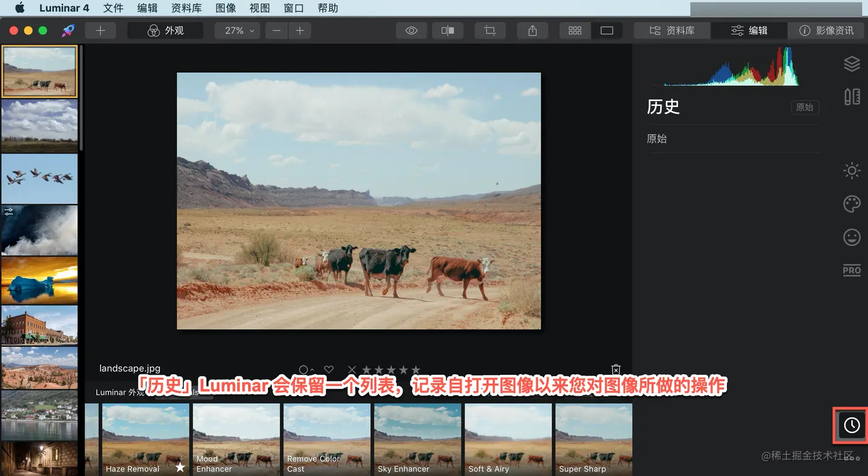Open the 编辑 menu in menu bar
The image size is (868, 476).
tap(147, 8)
